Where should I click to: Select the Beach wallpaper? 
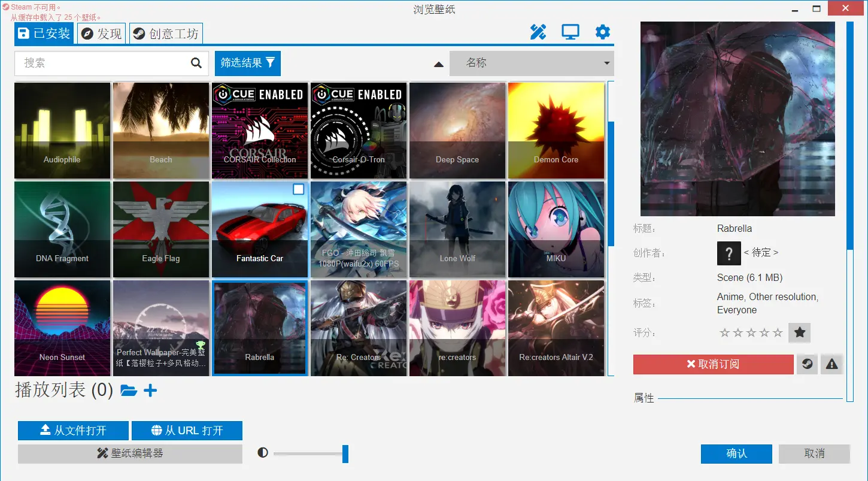[x=161, y=131]
